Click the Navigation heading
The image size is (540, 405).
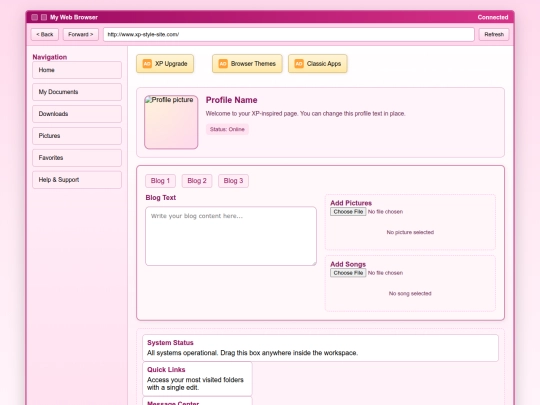(50, 57)
